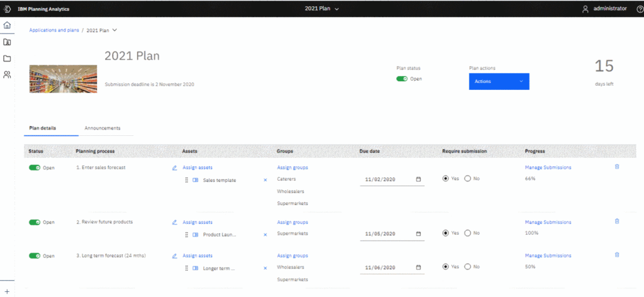This screenshot has height=297, width=644.
Task: Open the Actions dropdown
Action: pos(499,81)
